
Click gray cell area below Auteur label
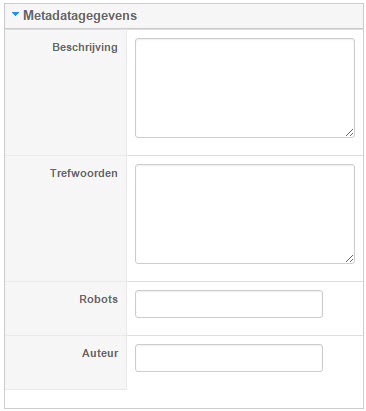pos(66,375)
